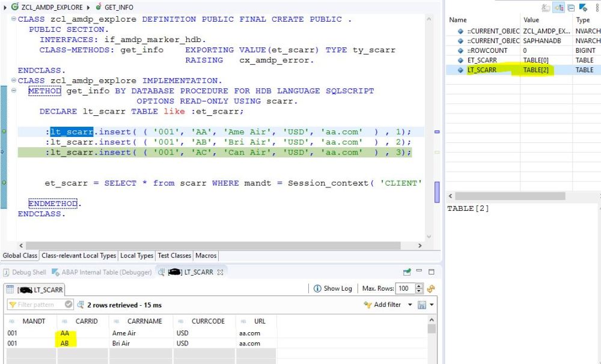Screen dimensions: 601x364
Task: Refresh the LT_SCARR query results
Action: pos(431,288)
